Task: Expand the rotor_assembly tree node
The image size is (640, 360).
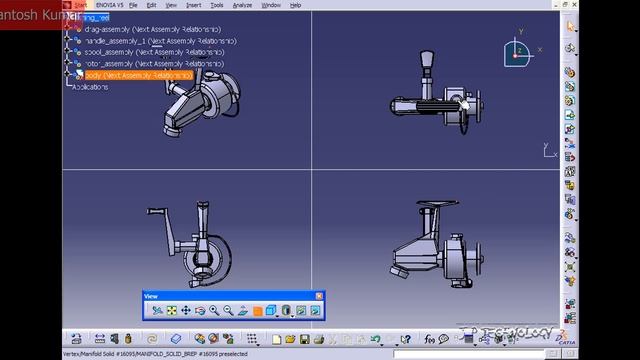Action: [x=67, y=62]
